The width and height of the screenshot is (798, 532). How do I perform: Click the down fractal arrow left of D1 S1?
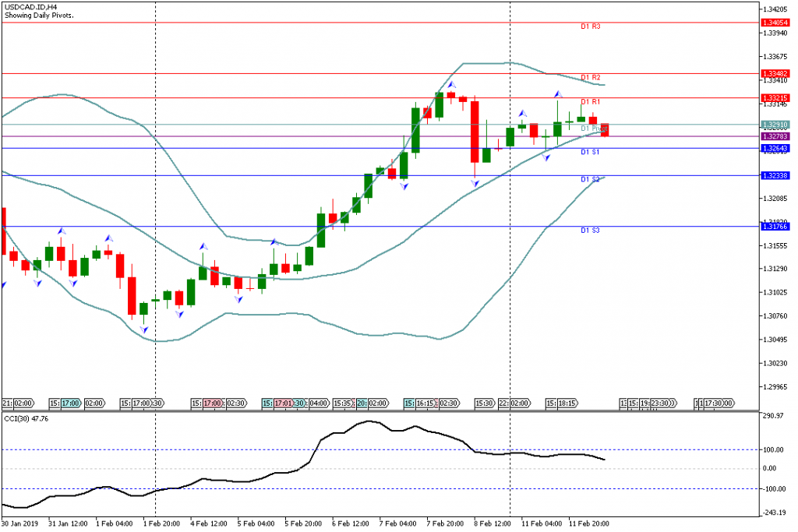pyautogui.click(x=546, y=157)
